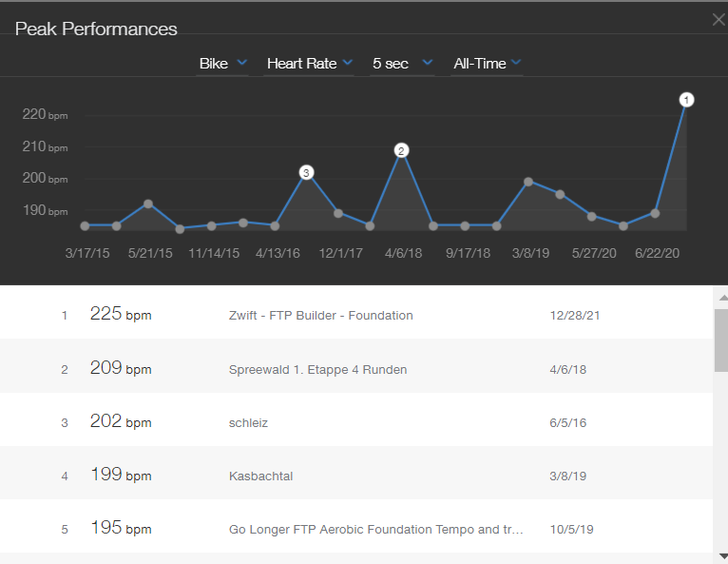
Task: Open Spreewald 1. Etappe 4 Runden activity
Action: pos(317,369)
